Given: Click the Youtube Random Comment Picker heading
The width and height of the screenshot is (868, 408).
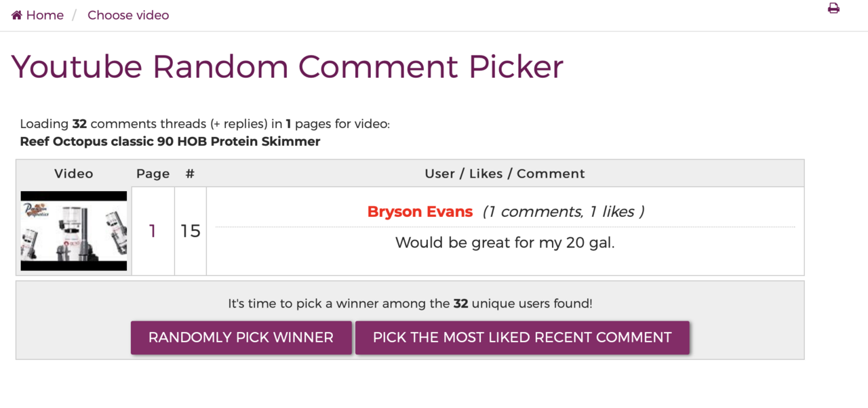Looking at the screenshot, I should coord(288,66).
